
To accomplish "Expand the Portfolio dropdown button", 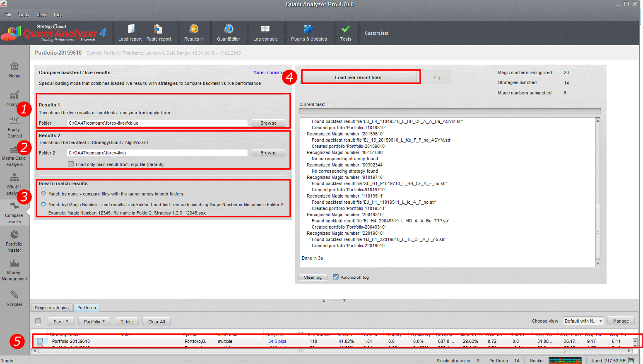I will [94, 322].
